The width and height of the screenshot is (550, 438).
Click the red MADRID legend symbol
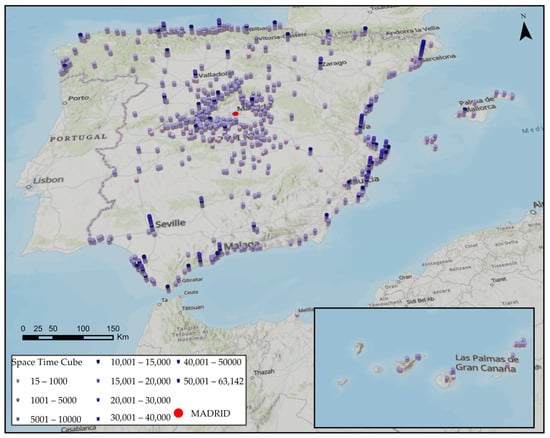pos(179,413)
